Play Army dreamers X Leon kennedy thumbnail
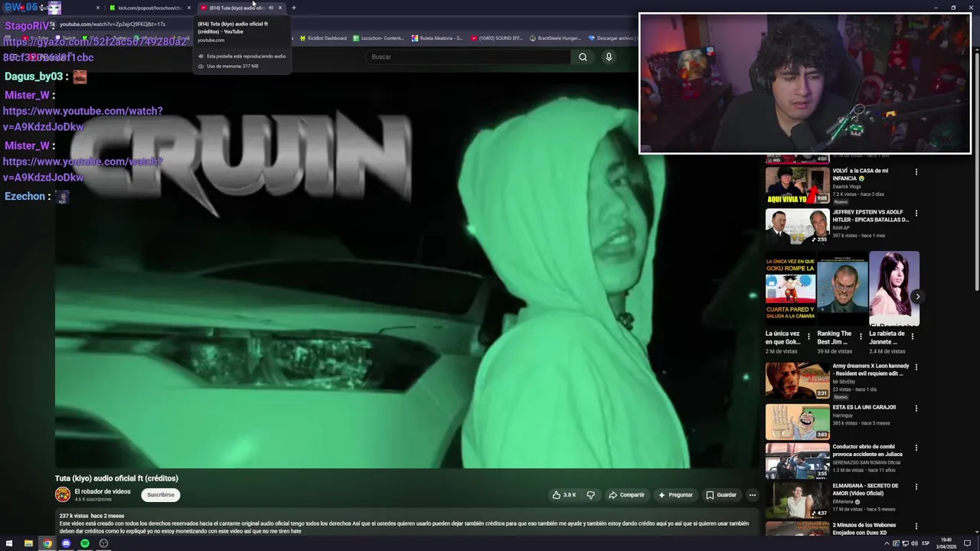 pos(797,380)
